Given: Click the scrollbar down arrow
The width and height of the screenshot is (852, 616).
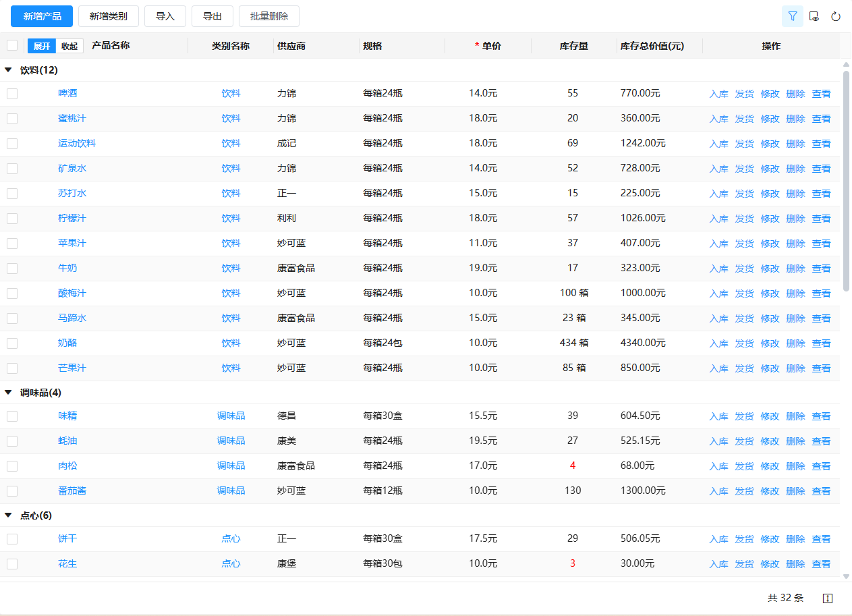Looking at the screenshot, I should pos(847,576).
